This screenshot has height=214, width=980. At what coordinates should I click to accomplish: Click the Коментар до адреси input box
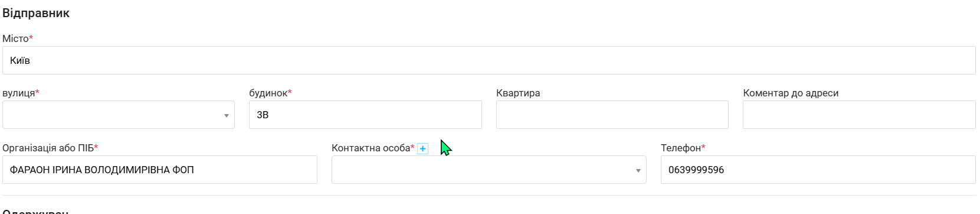coord(859,115)
